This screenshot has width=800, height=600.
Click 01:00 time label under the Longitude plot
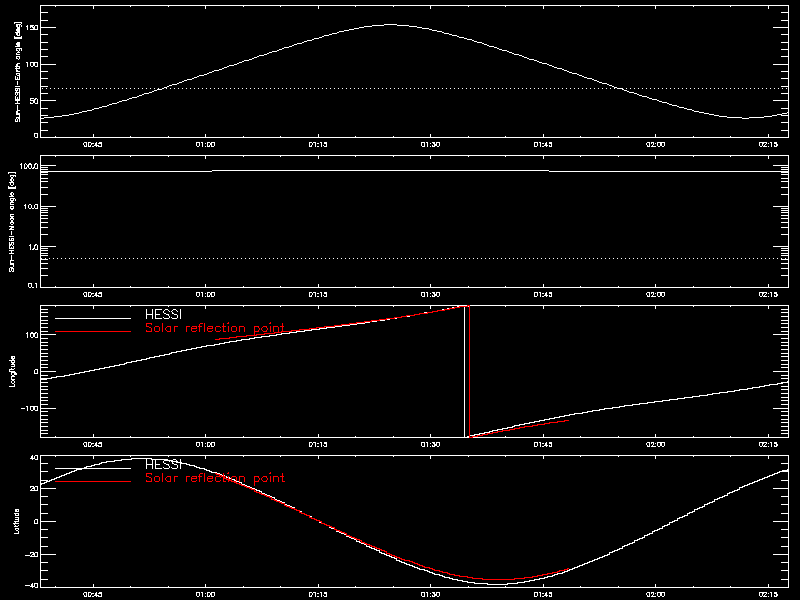(x=206, y=444)
